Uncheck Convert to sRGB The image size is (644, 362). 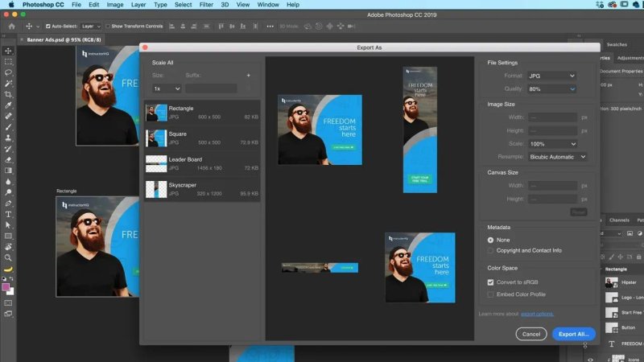pyautogui.click(x=490, y=282)
